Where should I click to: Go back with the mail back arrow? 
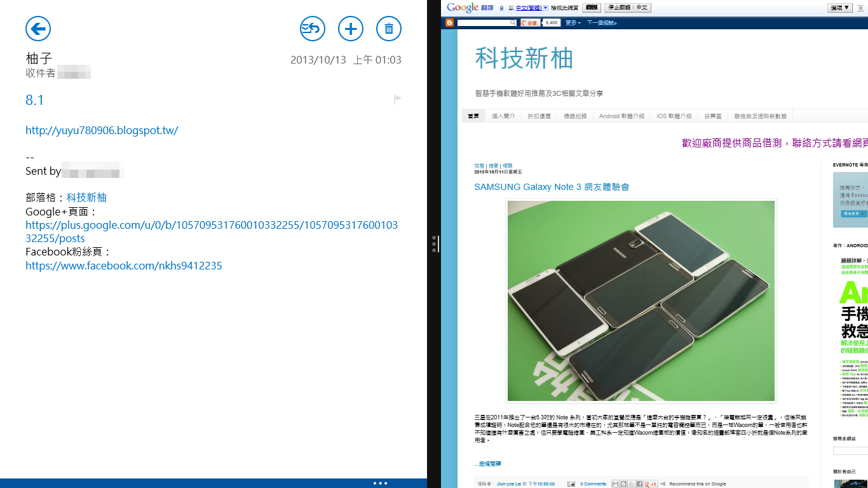coord(38,29)
